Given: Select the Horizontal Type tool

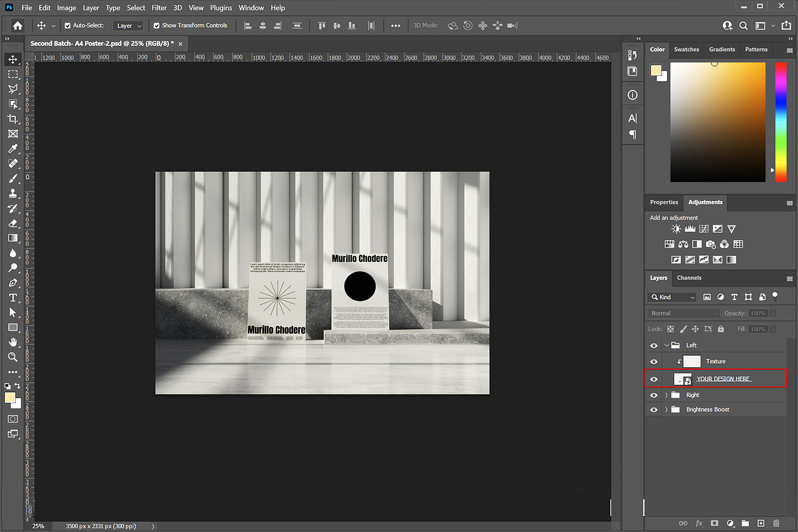Looking at the screenshot, I should [x=13, y=297].
